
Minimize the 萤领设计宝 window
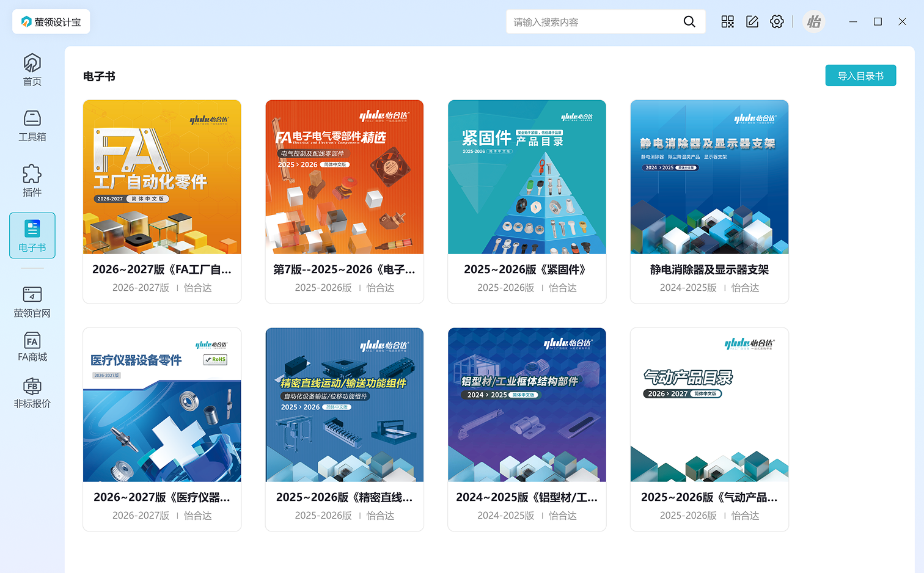[x=853, y=22]
